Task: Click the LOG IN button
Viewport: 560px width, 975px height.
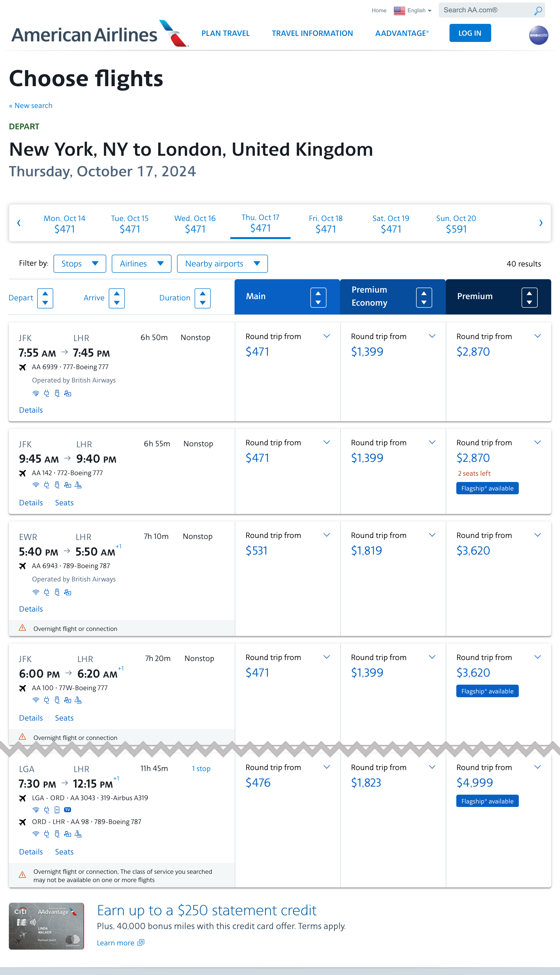Action: tap(470, 33)
